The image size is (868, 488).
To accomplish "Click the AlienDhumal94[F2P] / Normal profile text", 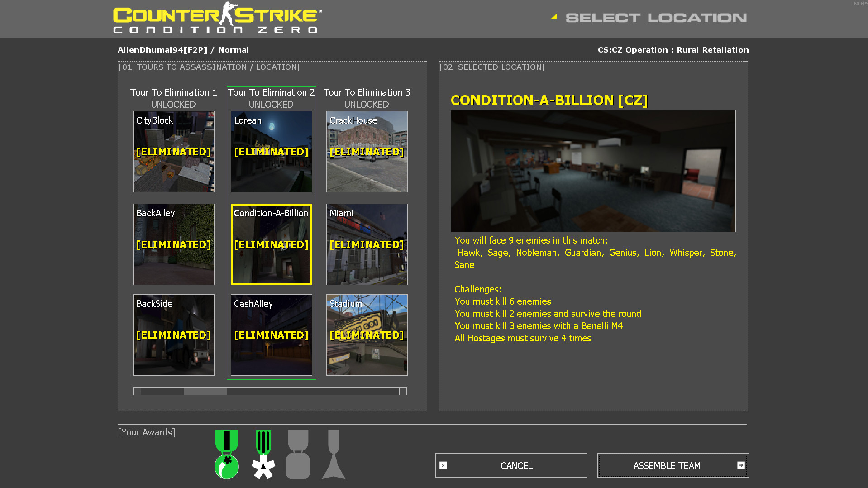I will [x=183, y=50].
